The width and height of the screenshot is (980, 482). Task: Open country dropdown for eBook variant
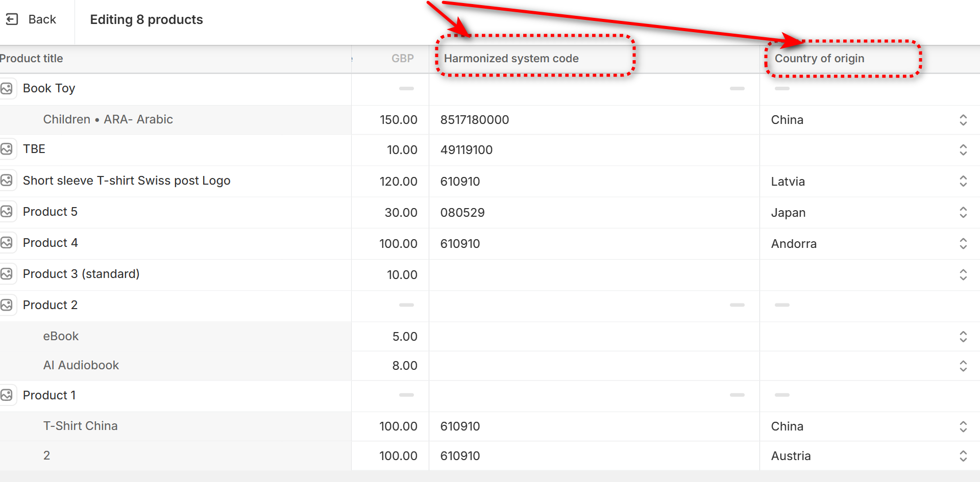[x=963, y=337]
